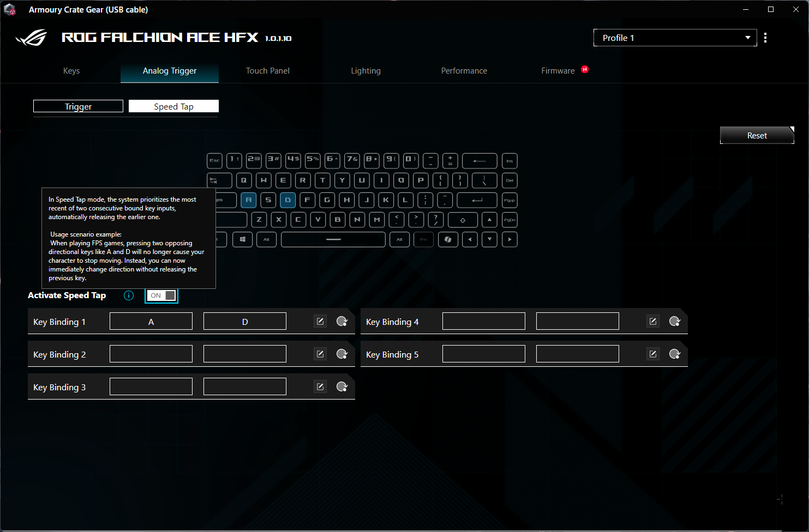809x532 pixels.
Task: Click edit icon on Key Binding 3
Action: point(320,386)
